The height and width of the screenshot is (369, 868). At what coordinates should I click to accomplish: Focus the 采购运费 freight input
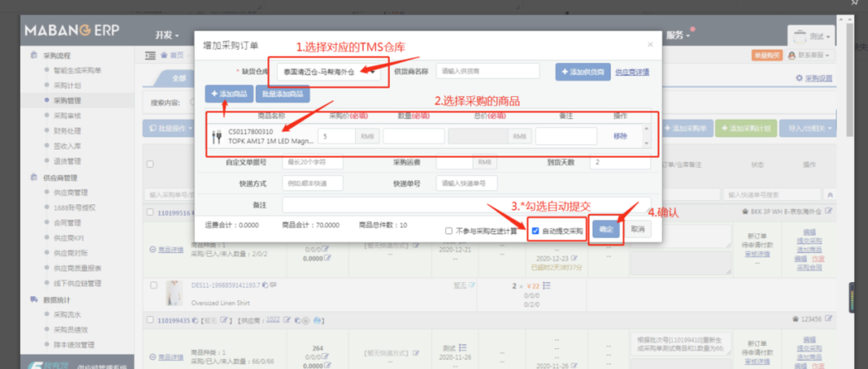[x=454, y=162]
